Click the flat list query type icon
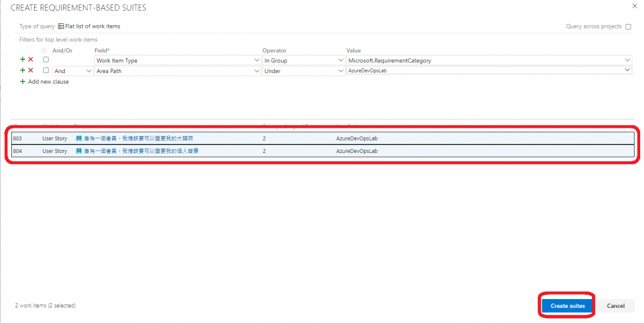The height and width of the screenshot is (323, 644). click(61, 26)
